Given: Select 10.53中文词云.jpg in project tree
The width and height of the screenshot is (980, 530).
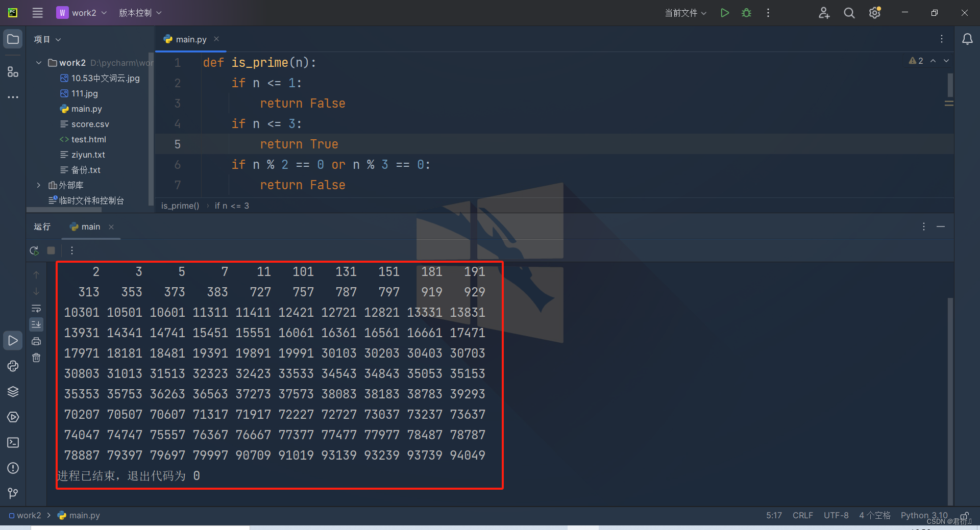Looking at the screenshot, I should [100, 78].
